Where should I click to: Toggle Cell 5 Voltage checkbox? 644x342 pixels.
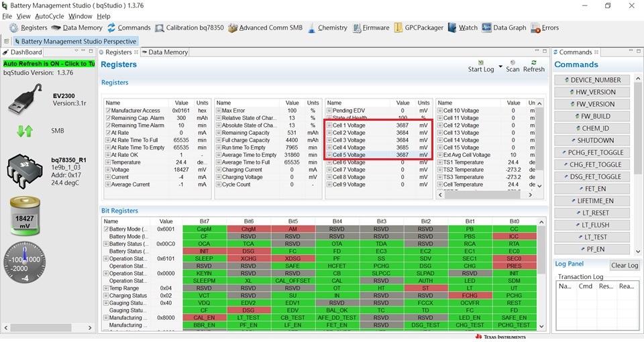(x=329, y=155)
